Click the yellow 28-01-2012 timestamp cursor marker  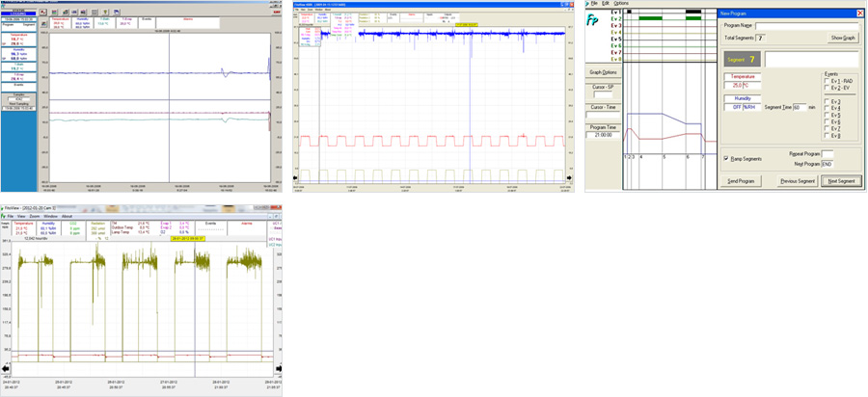pyautogui.click(x=188, y=239)
